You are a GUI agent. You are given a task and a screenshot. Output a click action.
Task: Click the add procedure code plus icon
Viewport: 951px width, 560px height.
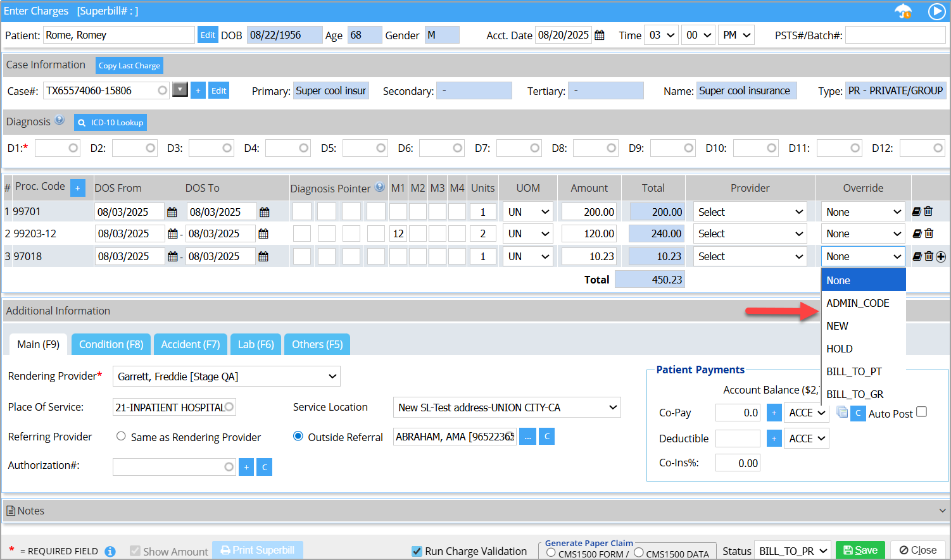click(77, 188)
